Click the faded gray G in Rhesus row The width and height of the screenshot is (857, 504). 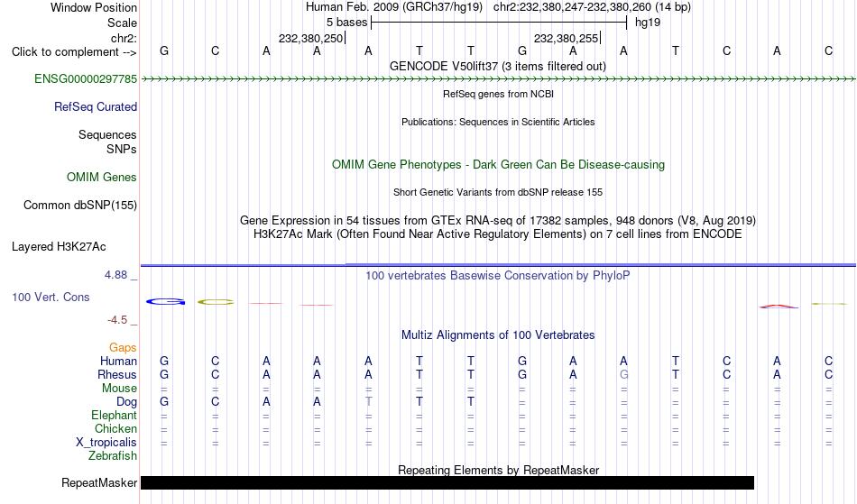click(623, 374)
